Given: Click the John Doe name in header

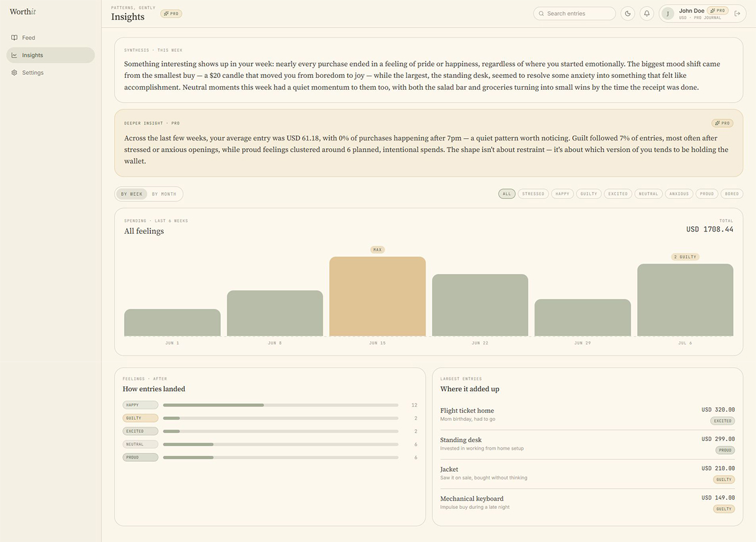Looking at the screenshot, I should click(x=692, y=11).
